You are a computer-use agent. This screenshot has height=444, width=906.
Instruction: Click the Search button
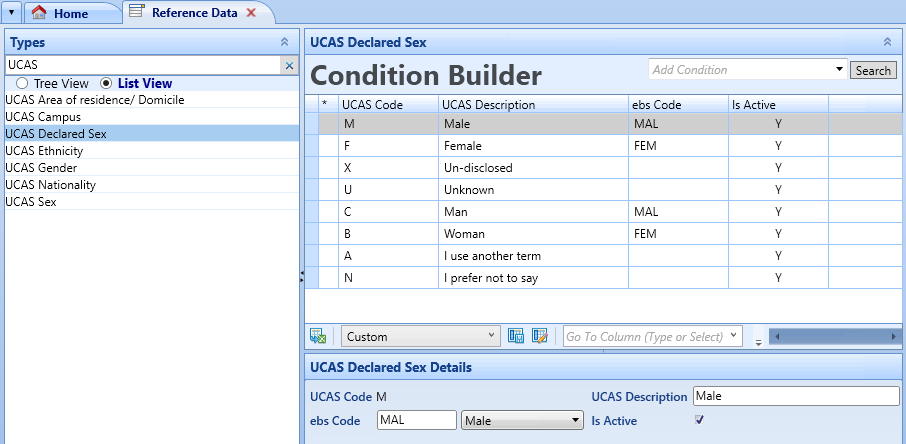tap(873, 71)
